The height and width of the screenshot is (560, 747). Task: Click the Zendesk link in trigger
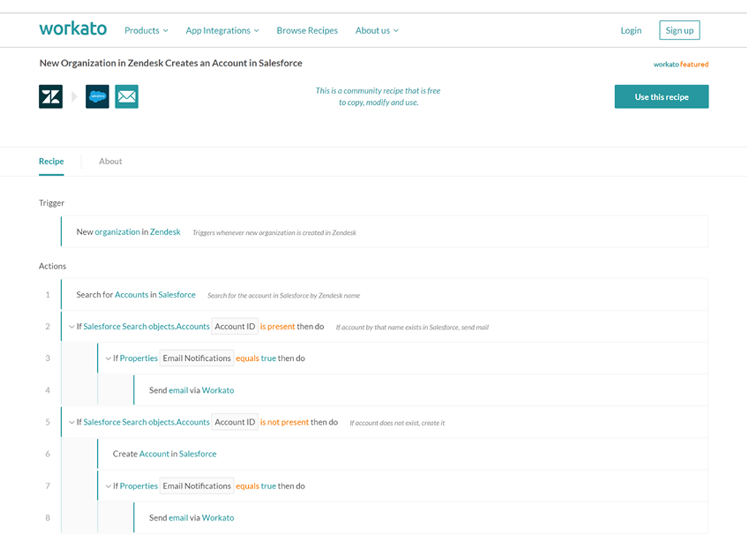pos(165,232)
